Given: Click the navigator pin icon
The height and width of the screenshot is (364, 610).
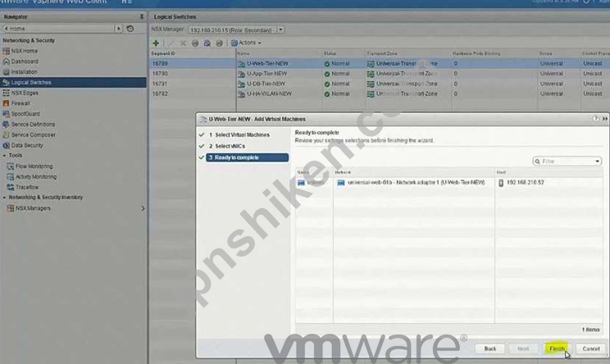Looking at the screenshot, I should coord(142,16).
